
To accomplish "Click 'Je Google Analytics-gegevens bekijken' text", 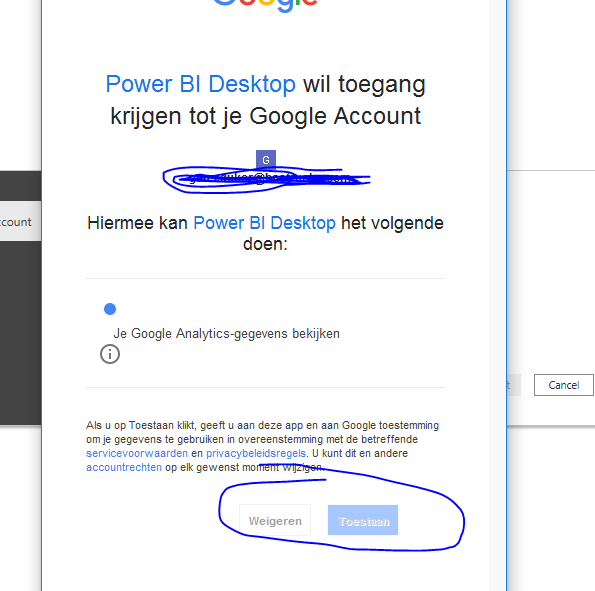I will click(227, 333).
